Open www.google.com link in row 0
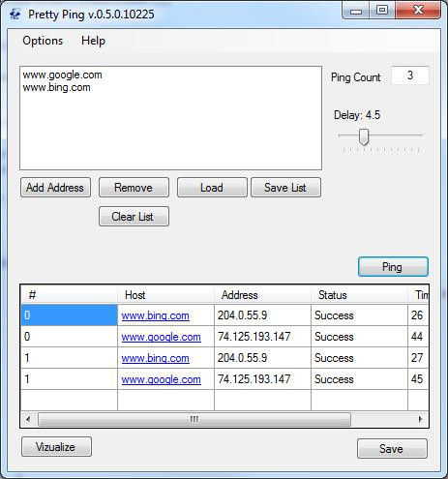Viewport: 448px width, 479px height. tap(161, 337)
